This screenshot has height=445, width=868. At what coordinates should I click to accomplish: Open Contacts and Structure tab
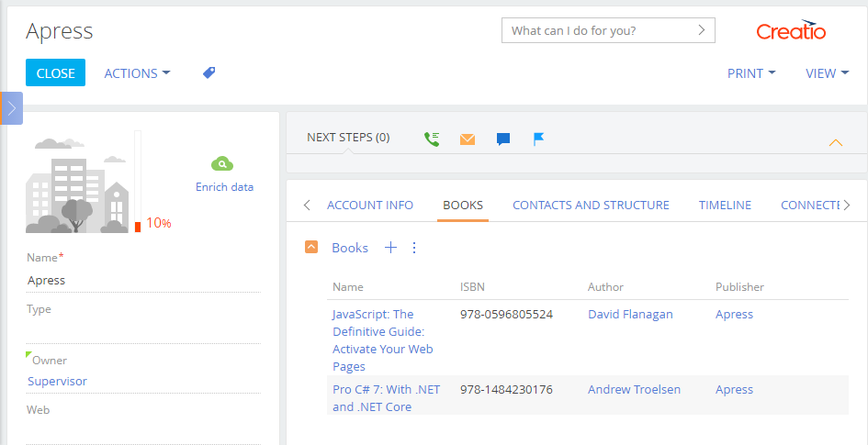pos(591,206)
